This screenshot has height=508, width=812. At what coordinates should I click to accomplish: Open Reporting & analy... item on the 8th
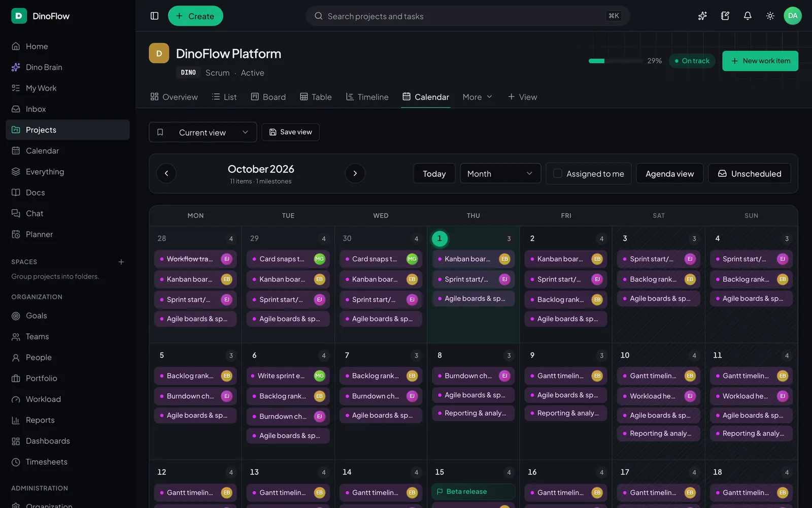[473, 413]
